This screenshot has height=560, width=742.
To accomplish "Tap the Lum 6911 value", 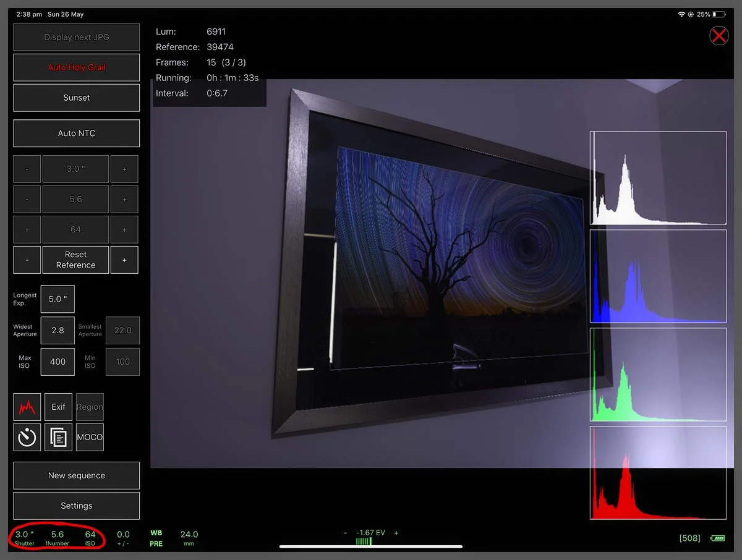I will 217,32.
